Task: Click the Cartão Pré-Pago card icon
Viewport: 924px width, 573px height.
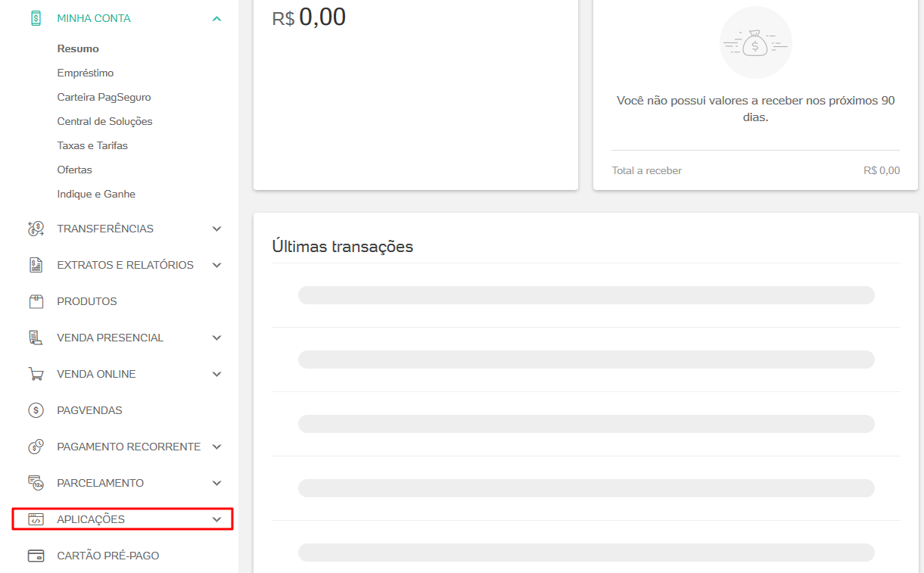Action: click(36, 556)
